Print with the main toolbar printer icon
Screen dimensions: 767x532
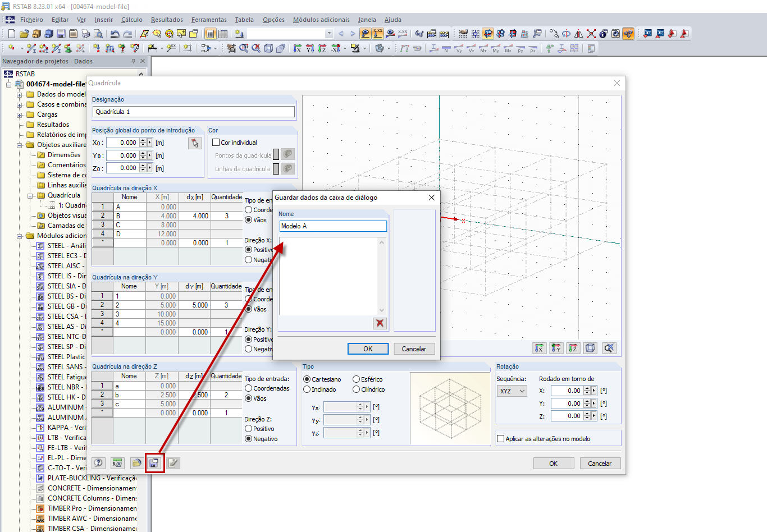point(86,34)
